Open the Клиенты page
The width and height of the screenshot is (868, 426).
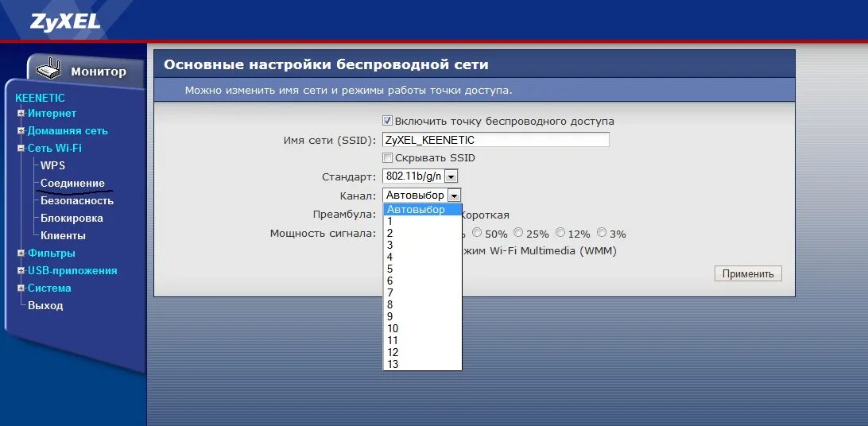click(63, 236)
